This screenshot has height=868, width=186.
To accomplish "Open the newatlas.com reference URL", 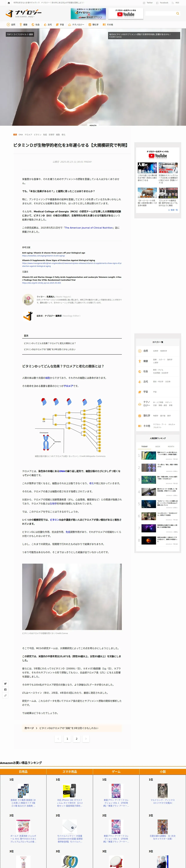I will [44, 256].
